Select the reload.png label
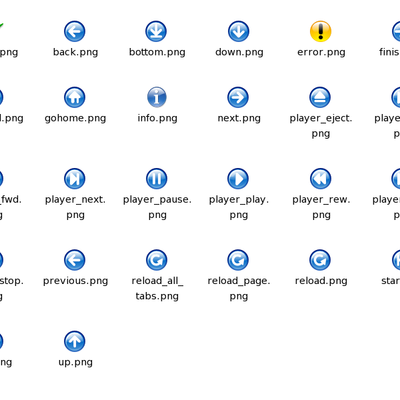 [x=321, y=281]
